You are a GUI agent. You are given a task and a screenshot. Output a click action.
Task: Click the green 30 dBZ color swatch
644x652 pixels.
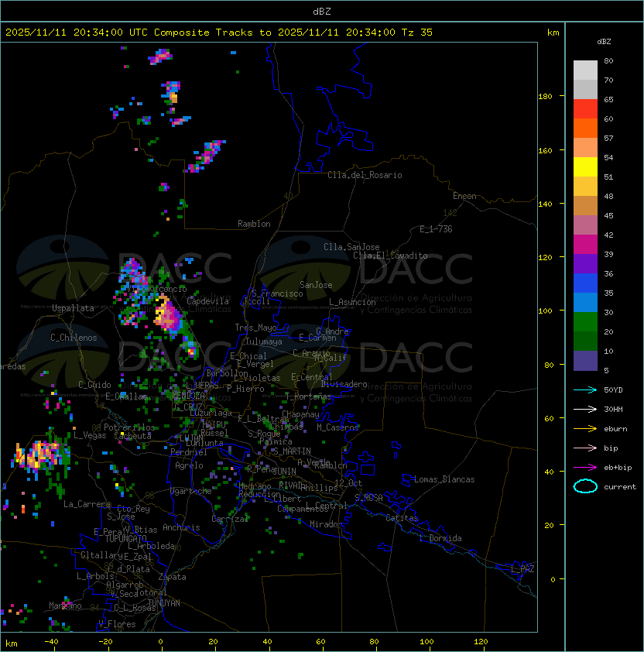585,321
